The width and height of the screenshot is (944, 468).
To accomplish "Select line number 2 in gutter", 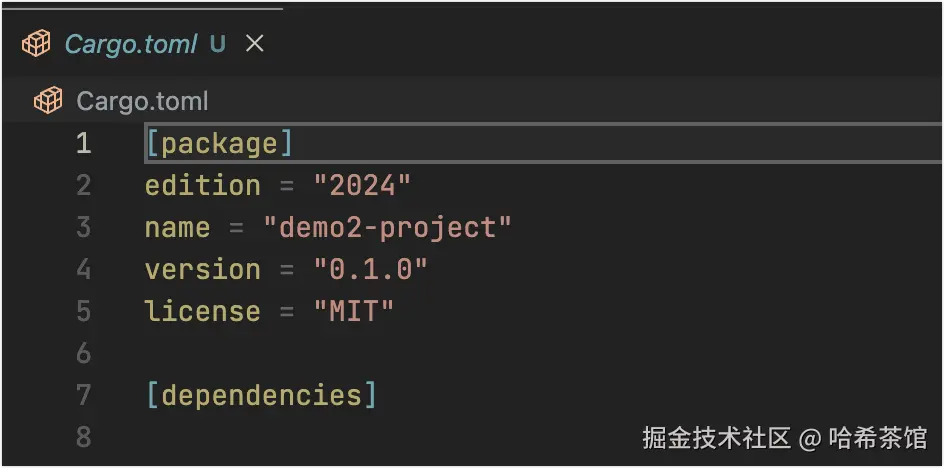I will click(83, 186).
